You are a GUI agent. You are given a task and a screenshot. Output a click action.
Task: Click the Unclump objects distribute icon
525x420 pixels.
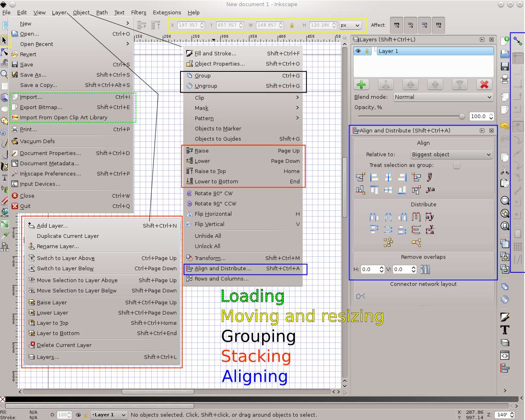tap(416, 242)
